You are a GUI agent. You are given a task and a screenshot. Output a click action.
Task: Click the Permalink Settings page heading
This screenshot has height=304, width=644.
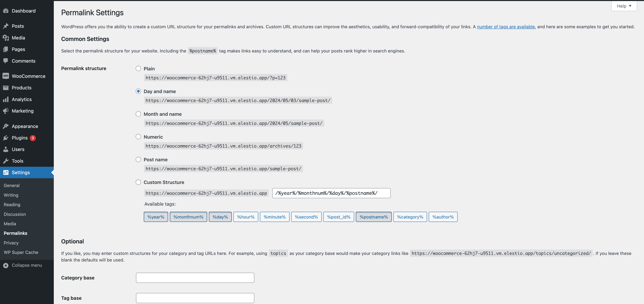coord(92,13)
